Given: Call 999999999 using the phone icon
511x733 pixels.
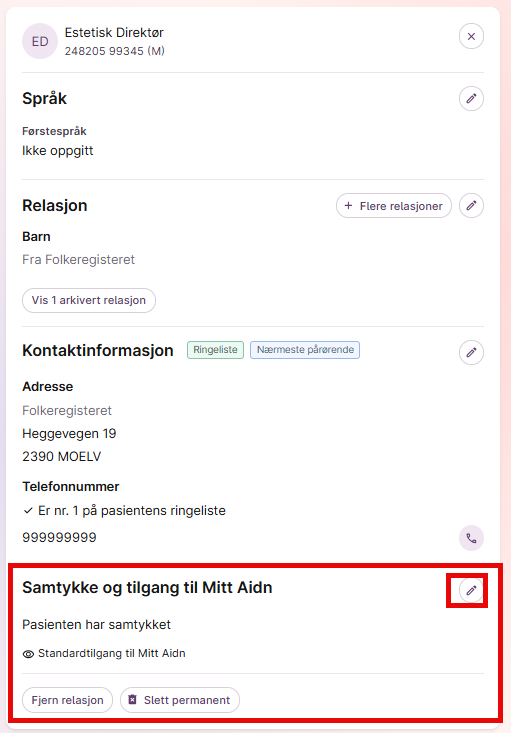Looking at the screenshot, I should [x=471, y=539].
